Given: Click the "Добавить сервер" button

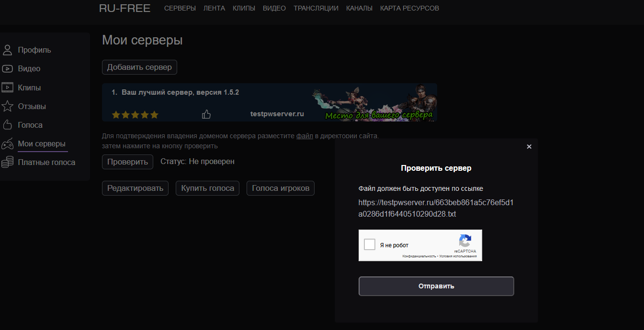Looking at the screenshot, I should [139, 67].
